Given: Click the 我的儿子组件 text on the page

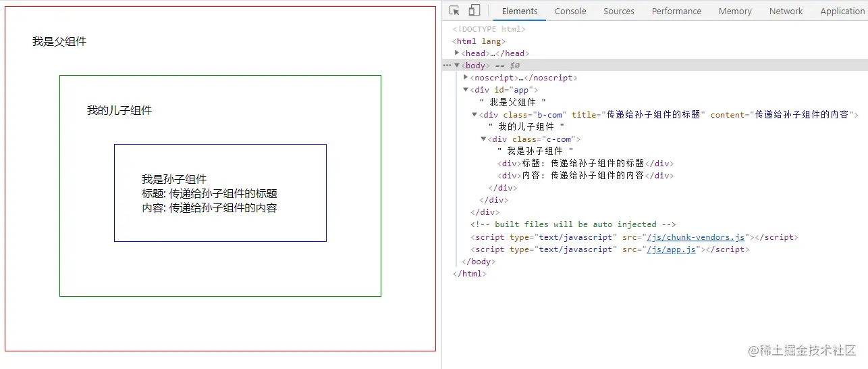Looking at the screenshot, I should coord(119,110).
